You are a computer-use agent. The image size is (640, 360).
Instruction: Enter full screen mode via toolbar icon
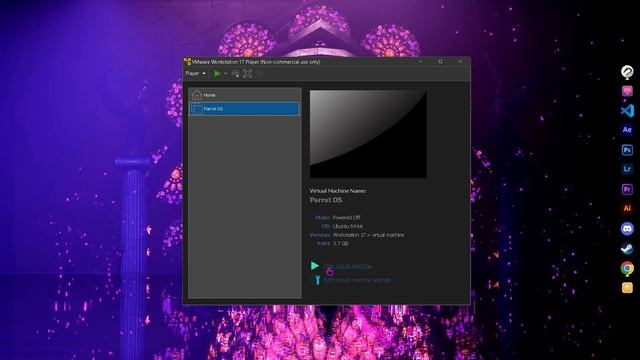(x=247, y=73)
